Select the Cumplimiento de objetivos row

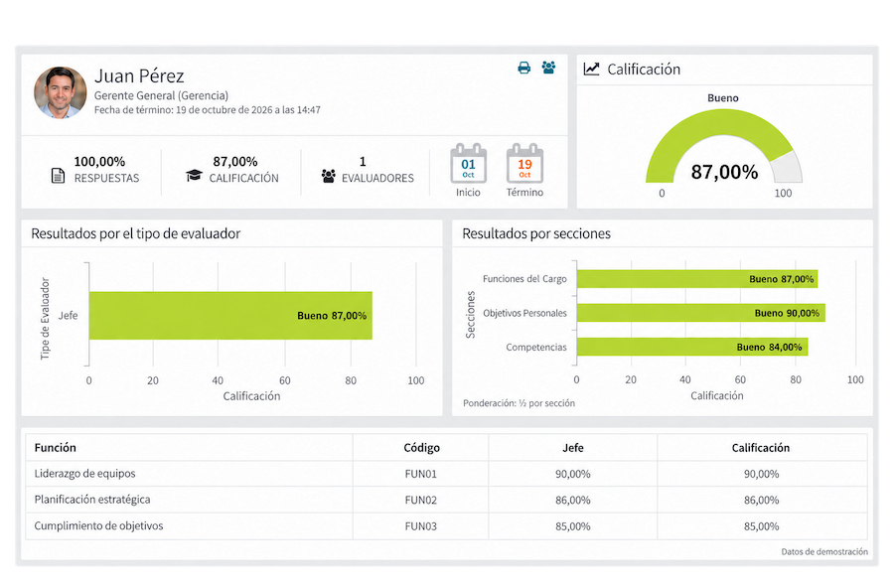point(446,525)
